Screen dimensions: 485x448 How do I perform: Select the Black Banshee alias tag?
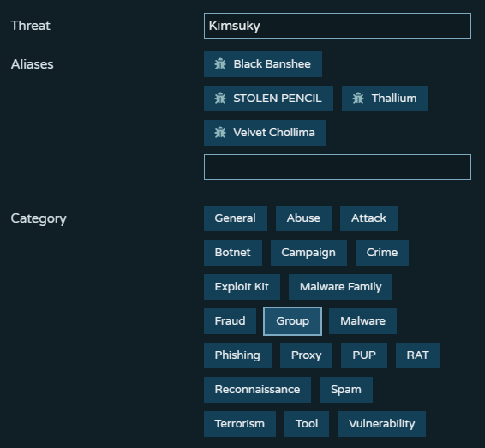(263, 64)
